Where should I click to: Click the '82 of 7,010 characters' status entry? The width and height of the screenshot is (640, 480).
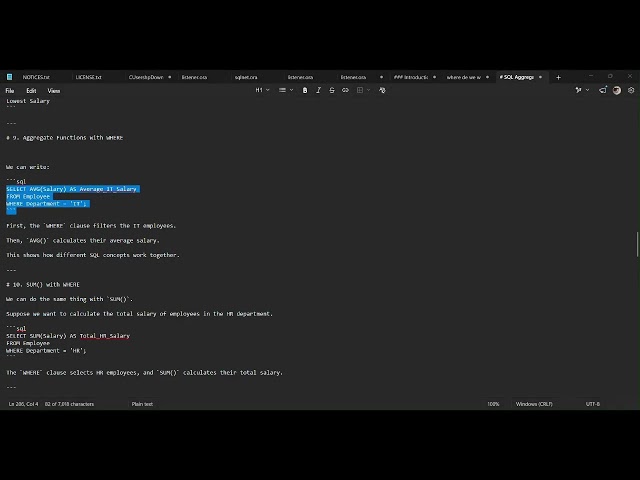[69, 404]
